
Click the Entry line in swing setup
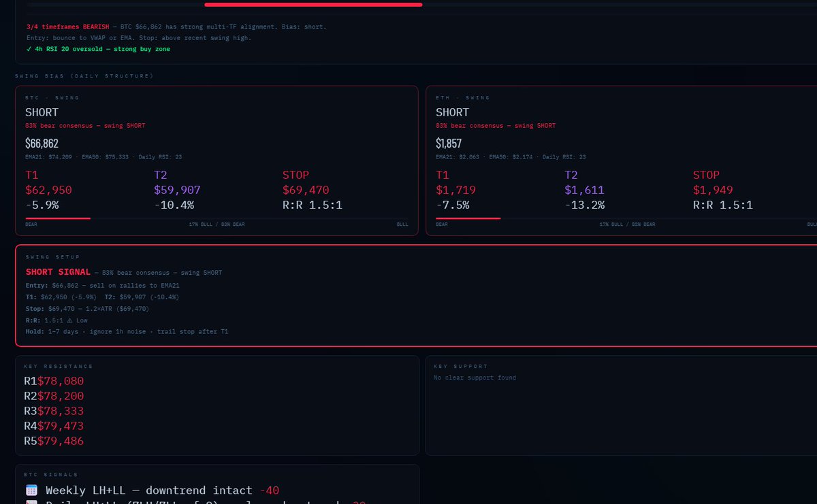tap(102, 286)
